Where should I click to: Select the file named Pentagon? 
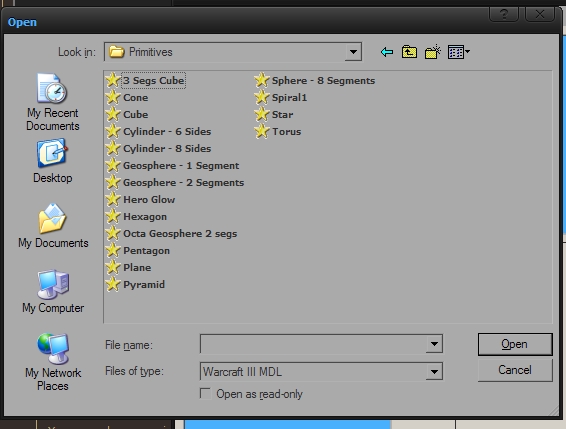147,251
